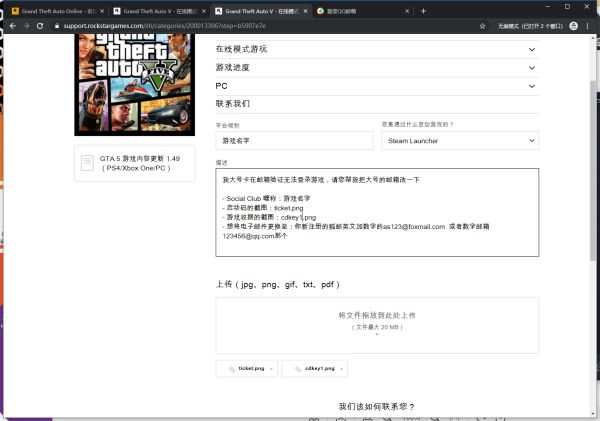
Task: Close the active Grand Theft Auto V tab
Action: tap(305, 11)
